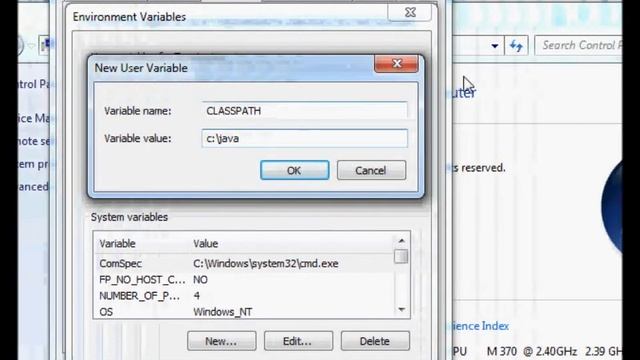Image resolution: width=640 pixels, height=360 pixels.
Task: Click the Windows_NT value cell
Action: point(222,312)
